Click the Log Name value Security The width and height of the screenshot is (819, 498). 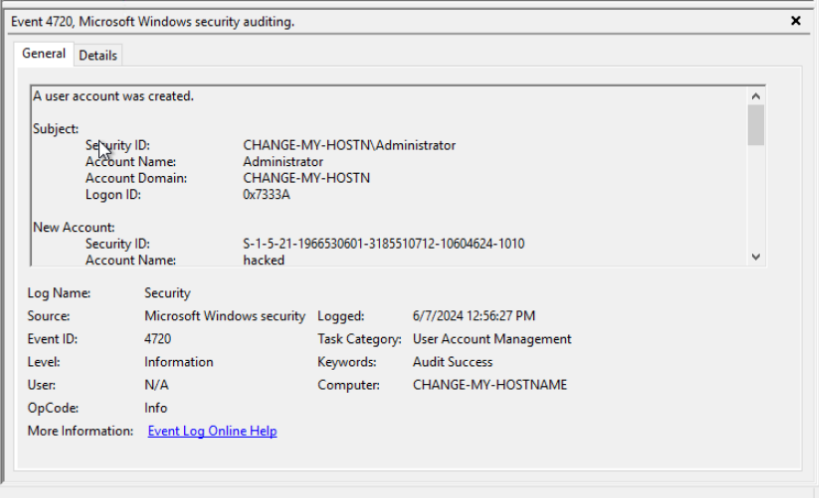(x=167, y=293)
